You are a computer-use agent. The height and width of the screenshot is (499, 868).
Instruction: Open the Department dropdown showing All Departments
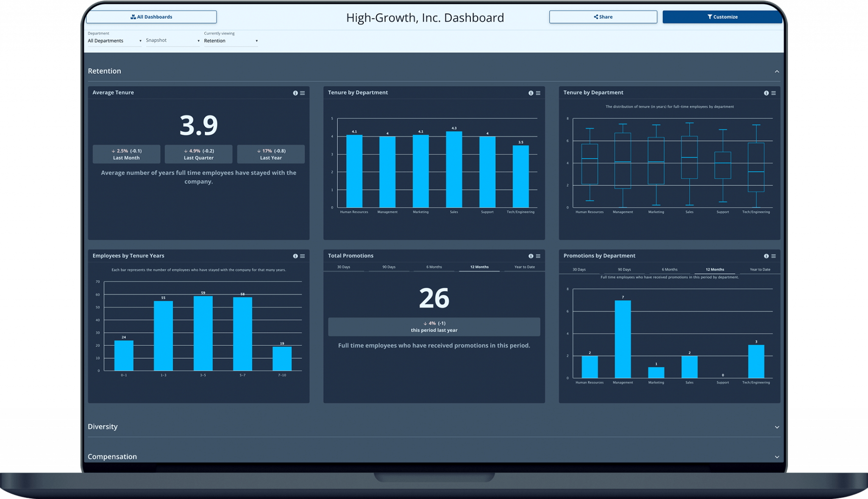pos(114,40)
